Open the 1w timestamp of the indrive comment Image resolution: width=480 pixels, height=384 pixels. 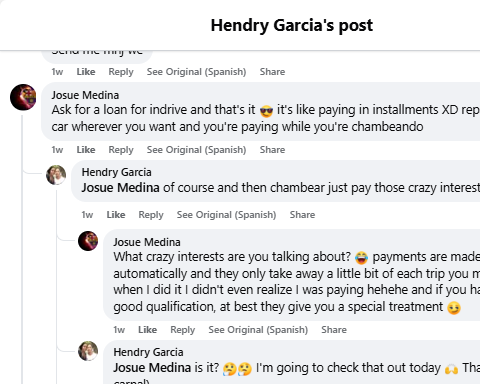57,150
